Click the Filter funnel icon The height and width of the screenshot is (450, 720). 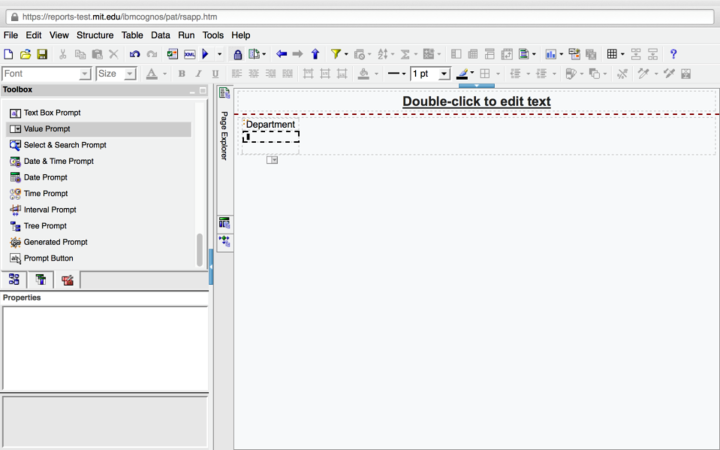coord(336,54)
